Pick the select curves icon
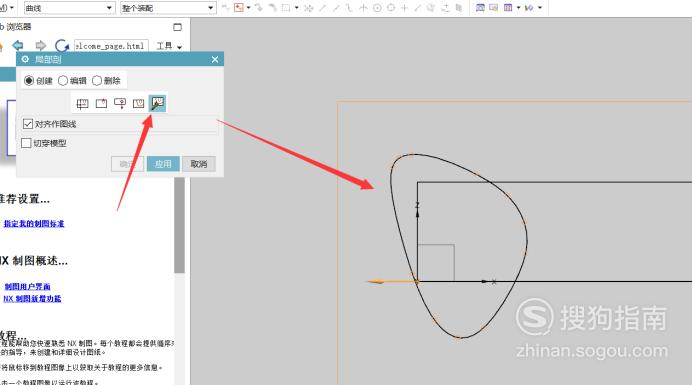The height and width of the screenshot is (385, 692). pyautogui.click(x=139, y=103)
